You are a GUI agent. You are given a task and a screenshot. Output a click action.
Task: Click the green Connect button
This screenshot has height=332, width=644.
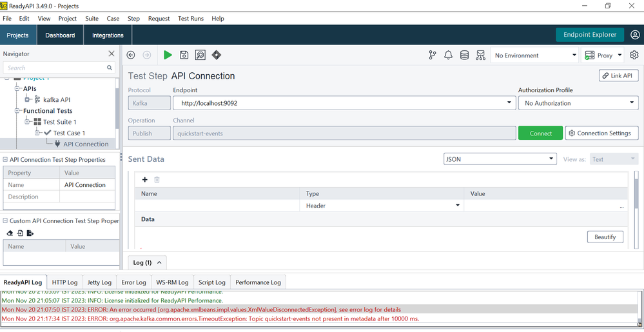point(540,133)
